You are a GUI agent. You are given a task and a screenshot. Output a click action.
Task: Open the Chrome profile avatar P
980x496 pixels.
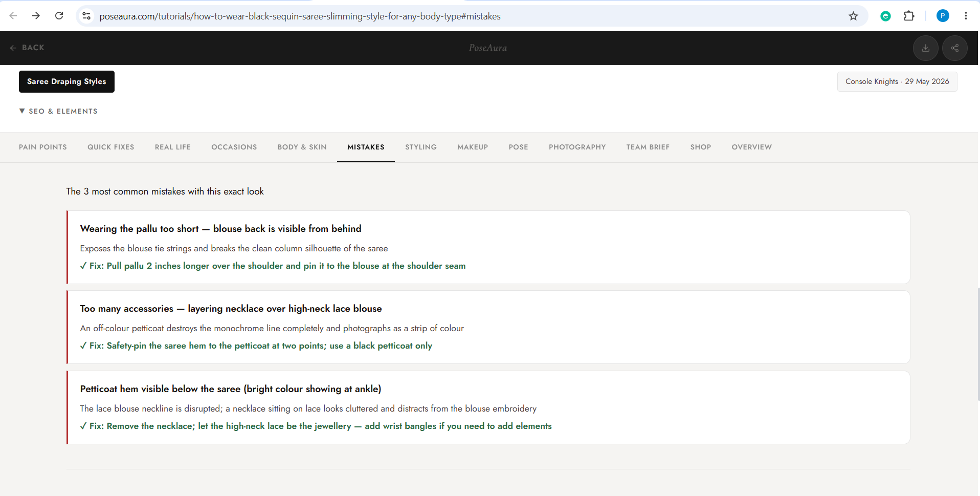(943, 16)
